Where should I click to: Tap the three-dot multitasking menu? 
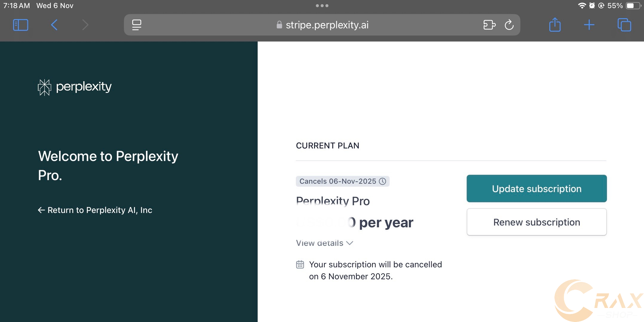(x=322, y=6)
